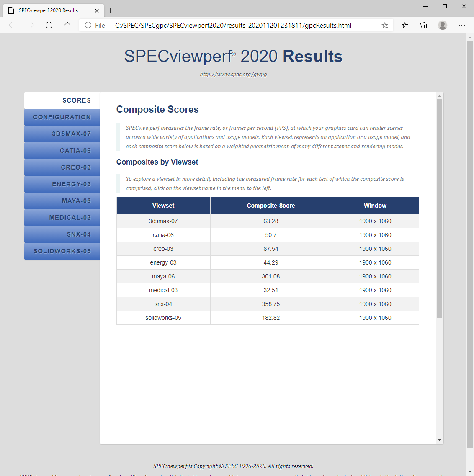
Task: Click the Viewset column header
Action: pyautogui.click(x=163, y=206)
